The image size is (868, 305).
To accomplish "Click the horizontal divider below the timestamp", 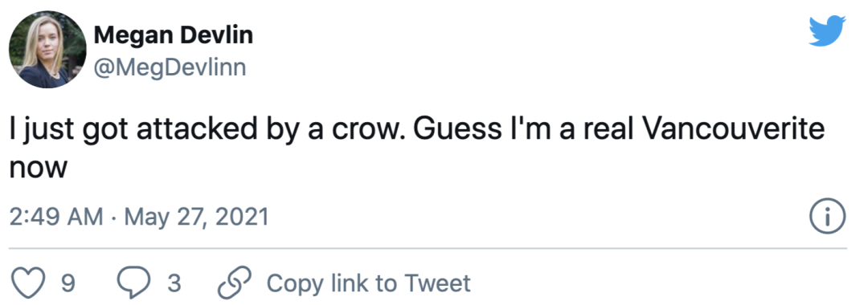I will tap(428, 249).
